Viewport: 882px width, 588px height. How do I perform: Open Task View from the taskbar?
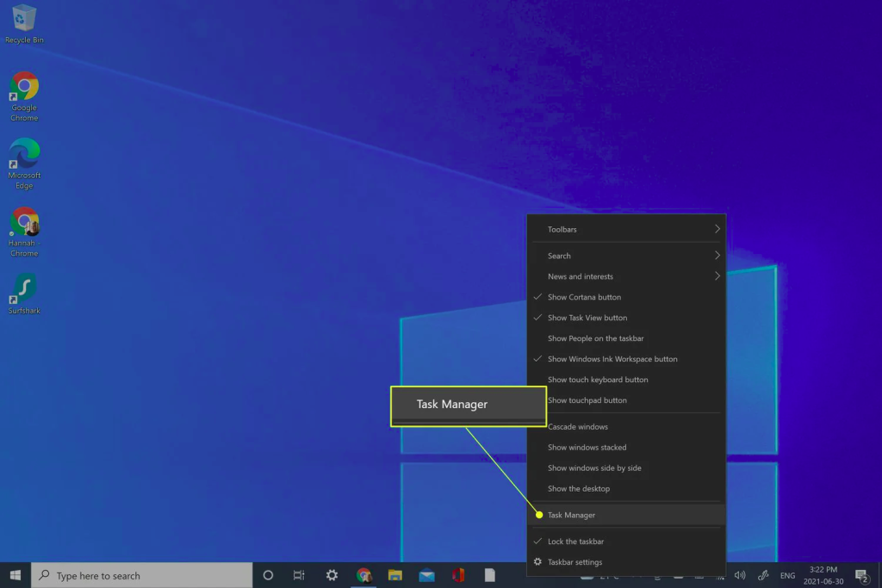tap(299, 575)
